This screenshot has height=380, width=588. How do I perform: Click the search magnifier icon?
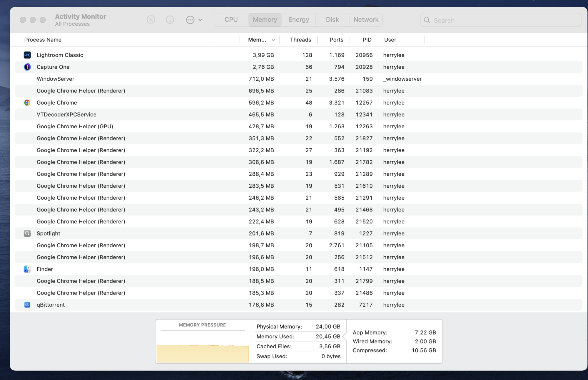tap(427, 20)
